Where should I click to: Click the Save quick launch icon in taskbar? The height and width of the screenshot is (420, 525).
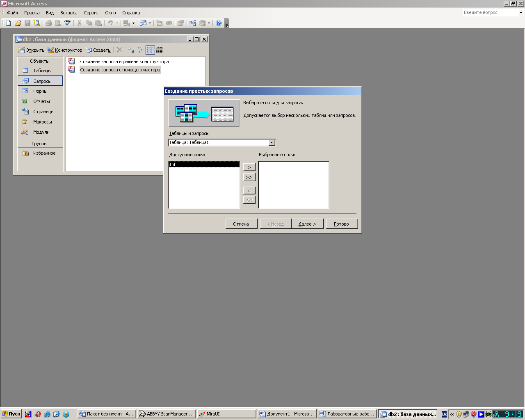(x=28, y=414)
